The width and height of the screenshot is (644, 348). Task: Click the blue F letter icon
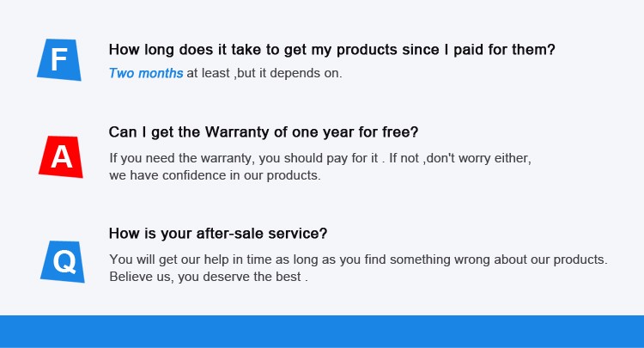[59, 59]
